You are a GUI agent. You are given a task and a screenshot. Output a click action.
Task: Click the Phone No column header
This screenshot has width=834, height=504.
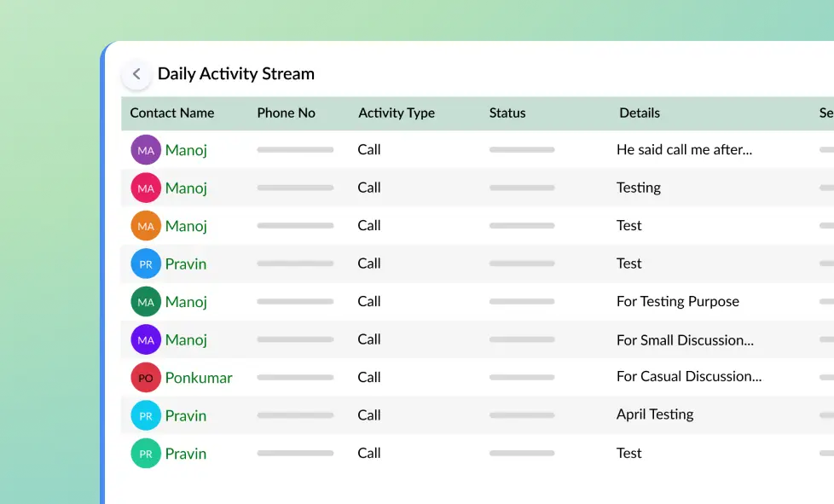286,113
